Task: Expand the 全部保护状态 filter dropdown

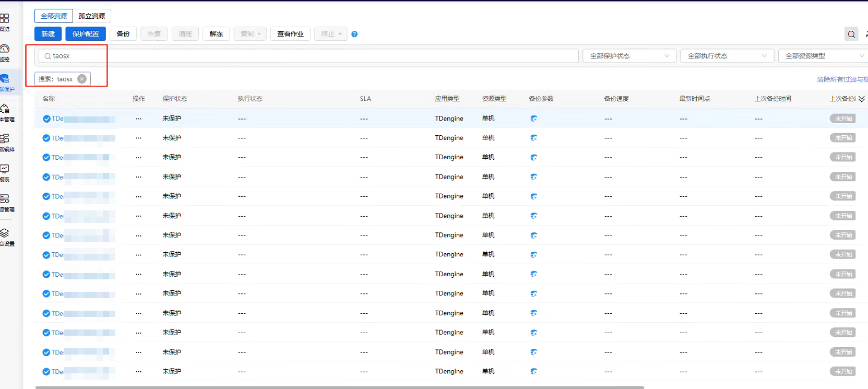Action: 629,56
